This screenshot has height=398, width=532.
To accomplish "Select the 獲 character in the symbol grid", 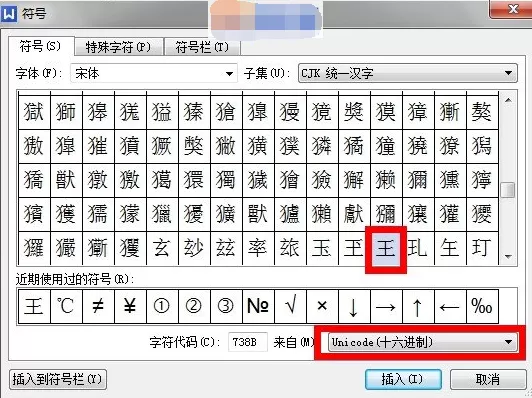I will (66, 214).
